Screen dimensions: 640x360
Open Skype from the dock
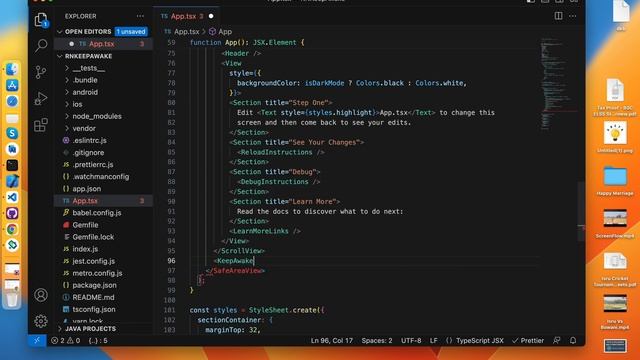coord(12,133)
